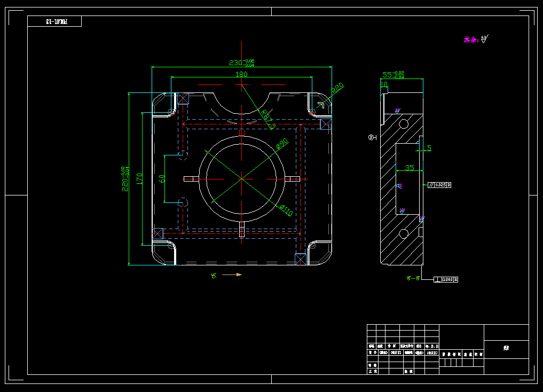Select the 180 dimension text
Viewport: 543px width, 392px height.
tap(241, 74)
